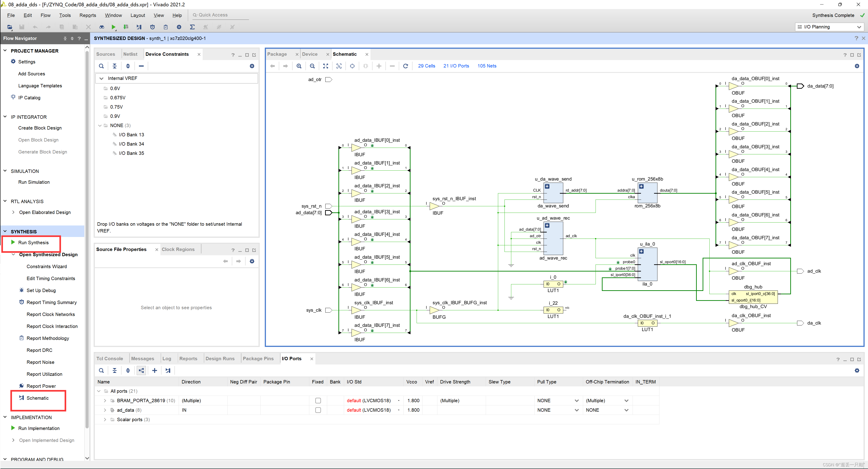Screen dimensions: 868x469
Task: Open the Set Up Debug bug icon
Action: [21, 290]
